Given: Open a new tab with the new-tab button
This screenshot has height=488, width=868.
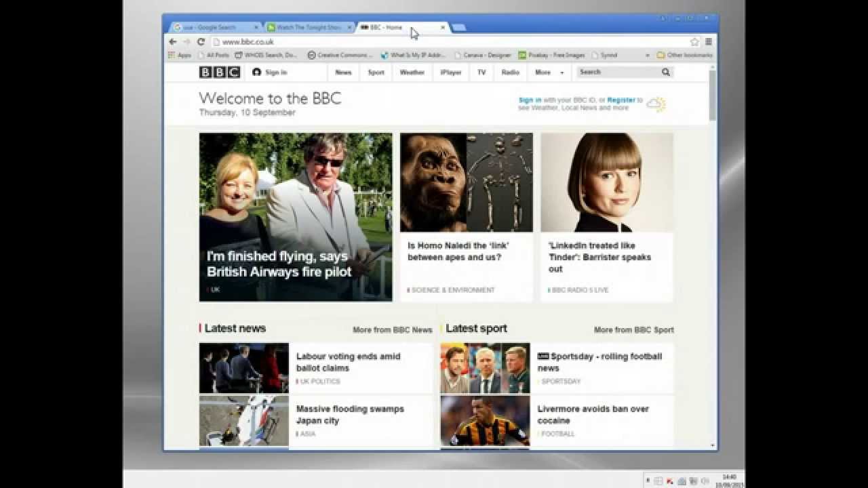Looking at the screenshot, I should 458,27.
